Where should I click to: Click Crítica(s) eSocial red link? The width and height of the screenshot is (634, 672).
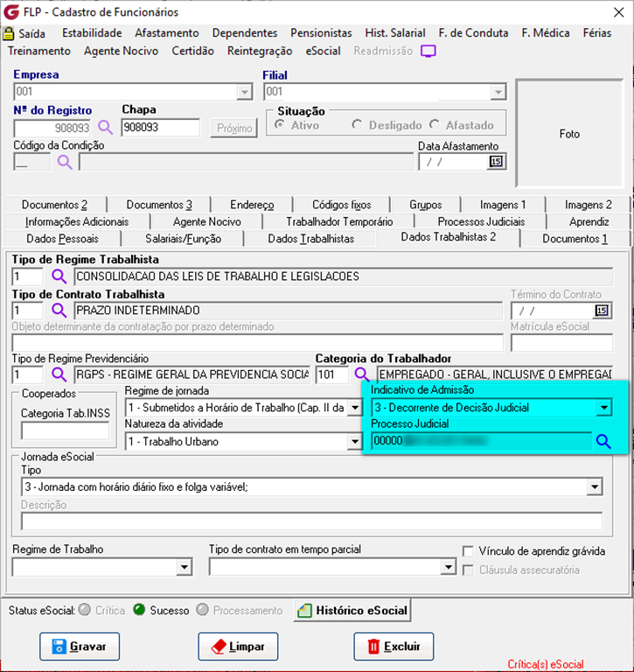pyautogui.click(x=546, y=664)
